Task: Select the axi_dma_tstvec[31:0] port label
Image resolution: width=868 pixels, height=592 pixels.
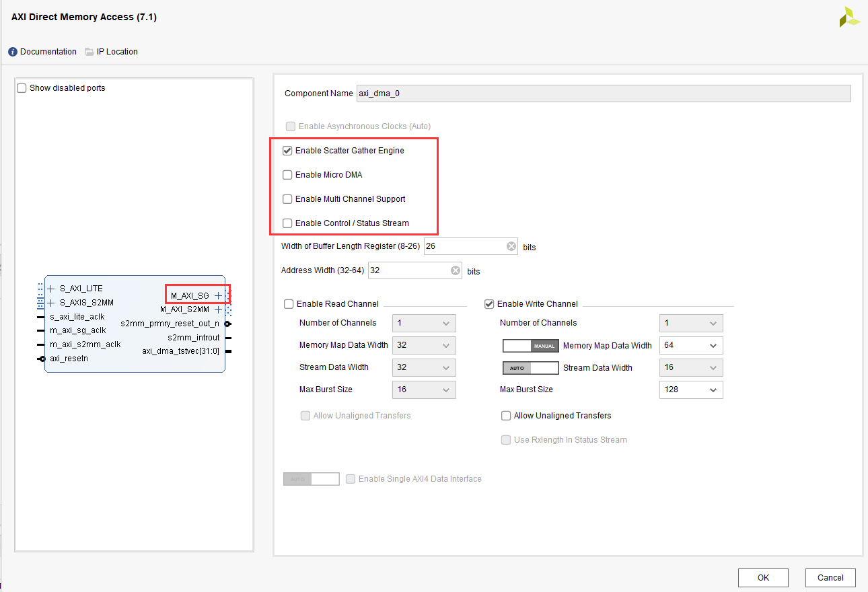Action: [181, 351]
